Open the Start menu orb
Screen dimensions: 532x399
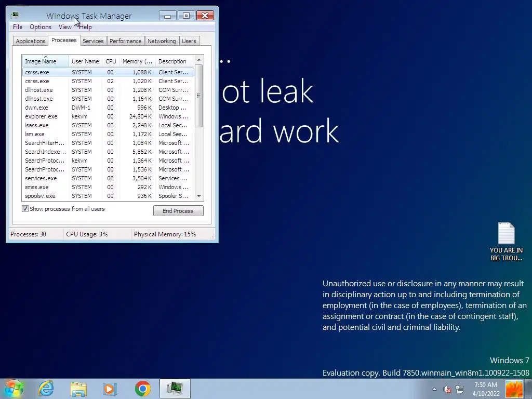click(x=14, y=389)
